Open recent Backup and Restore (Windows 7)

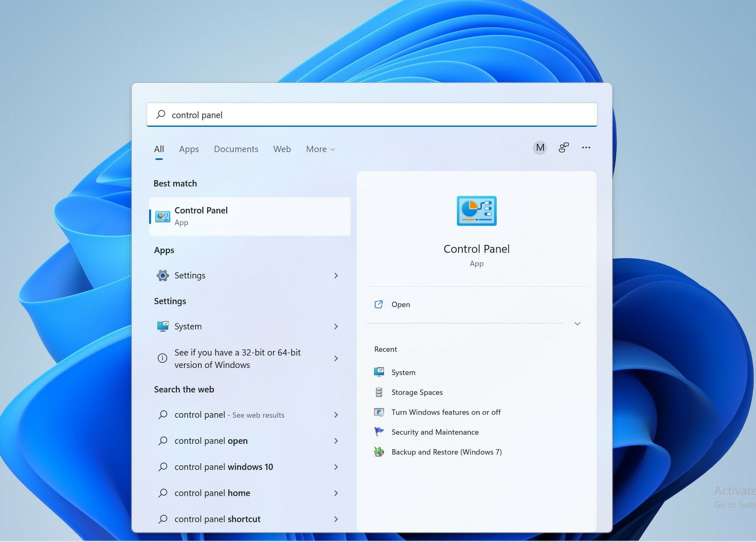click(x=447, y=452)
